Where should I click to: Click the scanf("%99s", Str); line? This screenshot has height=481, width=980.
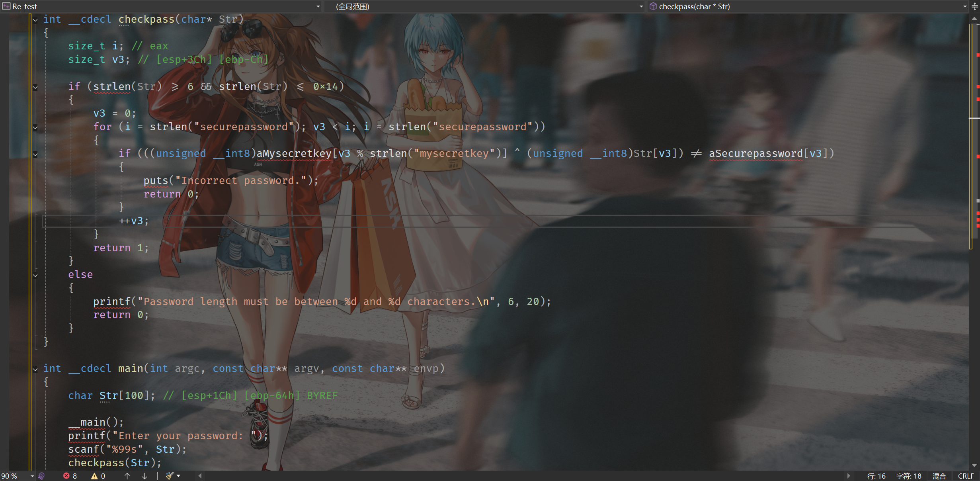tap(127, 450)
